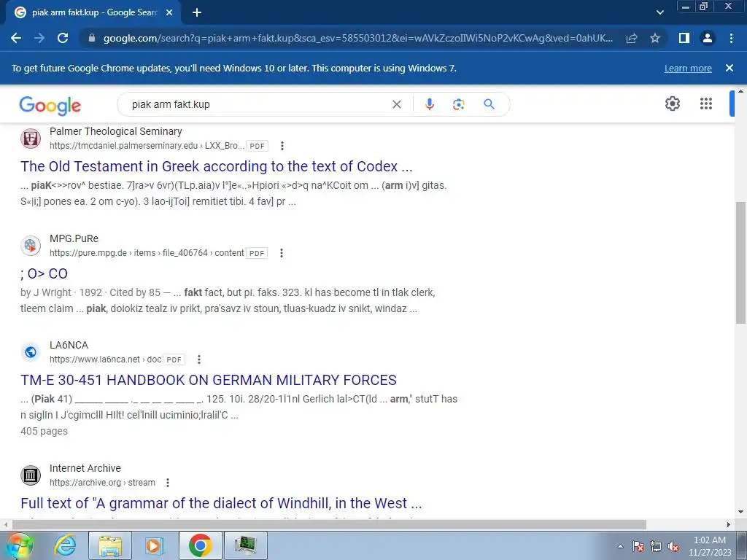Screen dimensions: 747x560
Task: Open Windows Media Player from taskbar
Action: click(x=153, y=545)
